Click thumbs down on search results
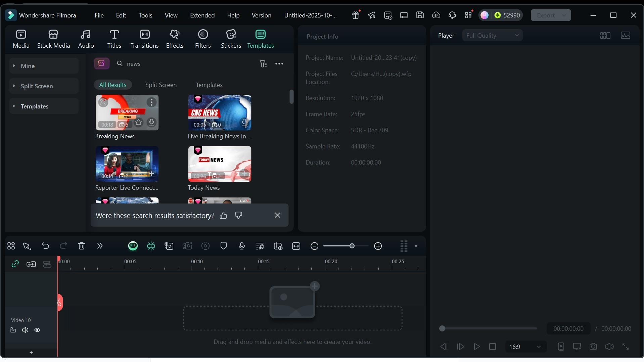This screenshot has width=644, height=362. [238, 215]
